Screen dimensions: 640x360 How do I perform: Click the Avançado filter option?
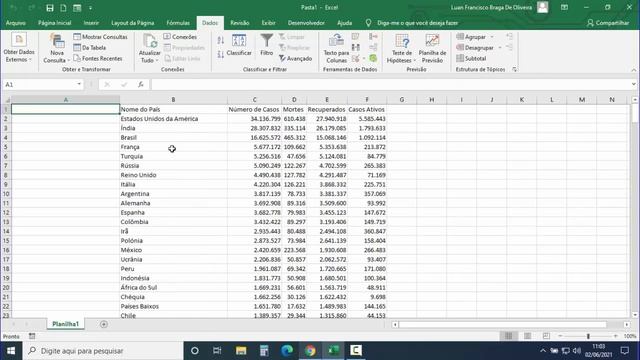(296, 58)
